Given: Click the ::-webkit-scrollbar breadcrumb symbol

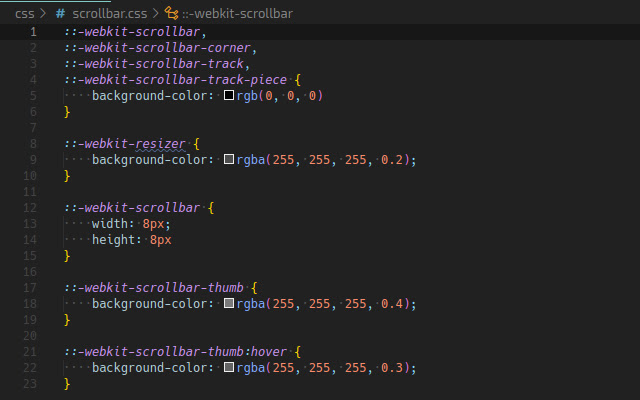Looking at the screenshot, I should (237, 13).
